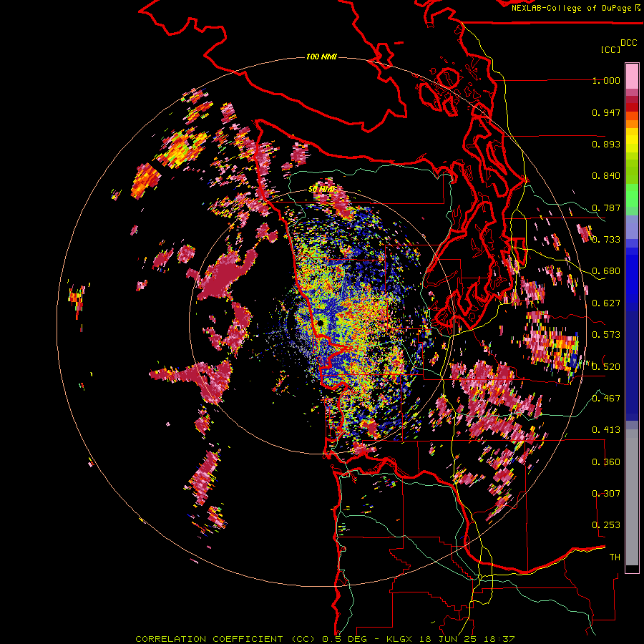Click the 0.840 color scale value

coord(606,176)
